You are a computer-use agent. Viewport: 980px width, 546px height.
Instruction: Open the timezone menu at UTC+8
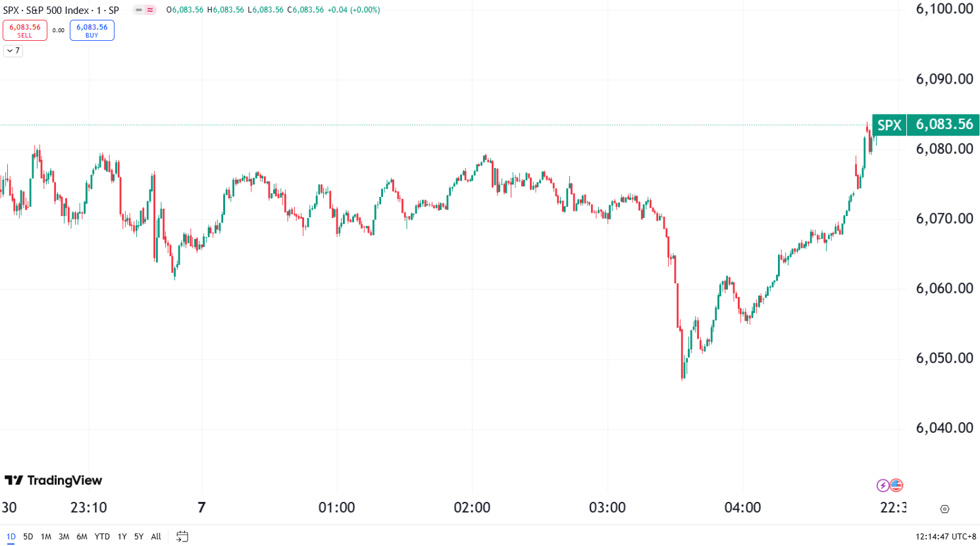pyautogui.click(x=945, y=537)
